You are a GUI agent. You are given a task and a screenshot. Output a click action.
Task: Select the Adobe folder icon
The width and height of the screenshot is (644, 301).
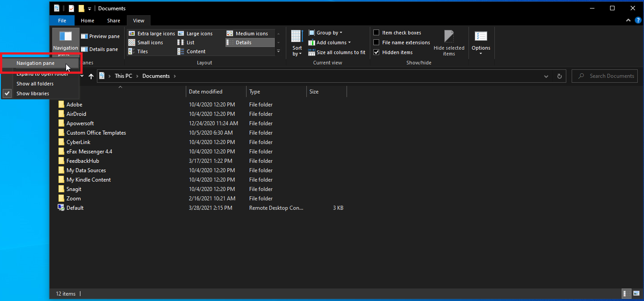pyautogui.click(x=61, y=104)
